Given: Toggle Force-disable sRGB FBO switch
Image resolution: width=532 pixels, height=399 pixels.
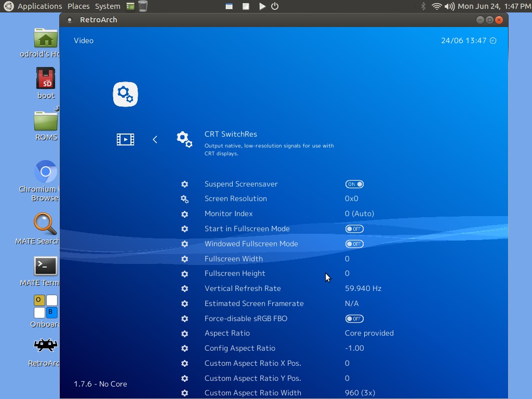Looking at the screenshot, I should (354, 319).
